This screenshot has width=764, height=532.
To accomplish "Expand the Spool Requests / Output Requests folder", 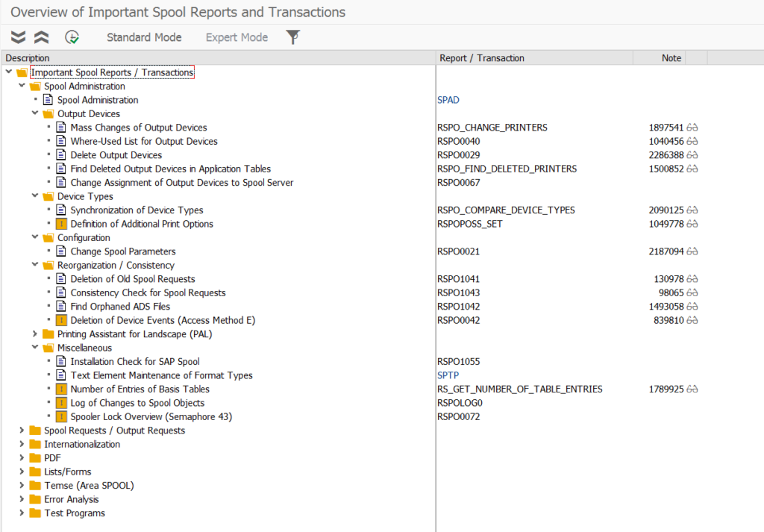I will (22, 431).
